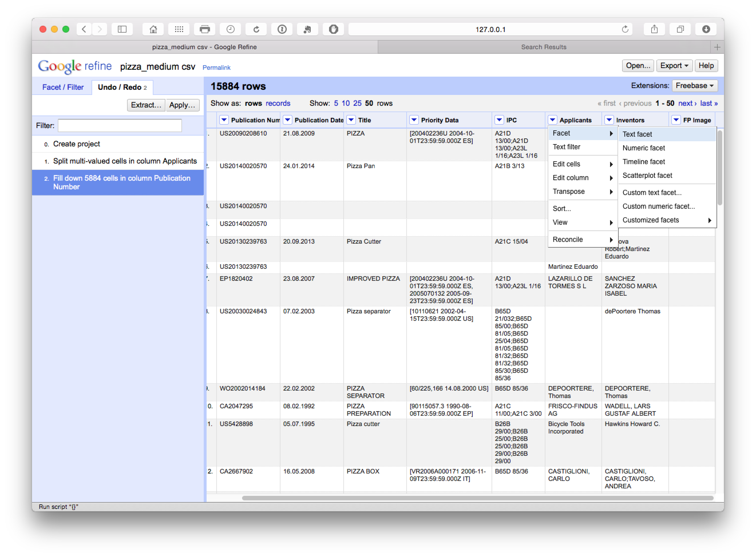Image resolution: width=756 pixels, height=557 pixels.
Task: Click the Safari share icon
Action: coord(654,29)
